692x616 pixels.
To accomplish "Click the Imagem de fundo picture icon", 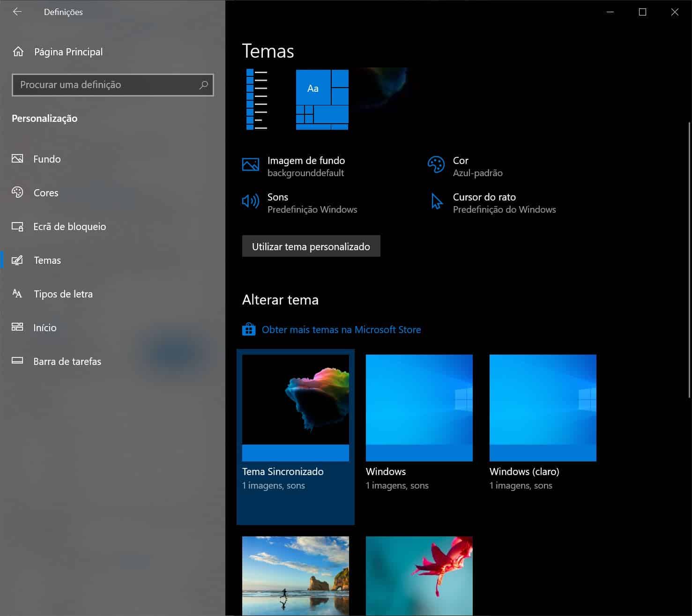I will [251, 164].
